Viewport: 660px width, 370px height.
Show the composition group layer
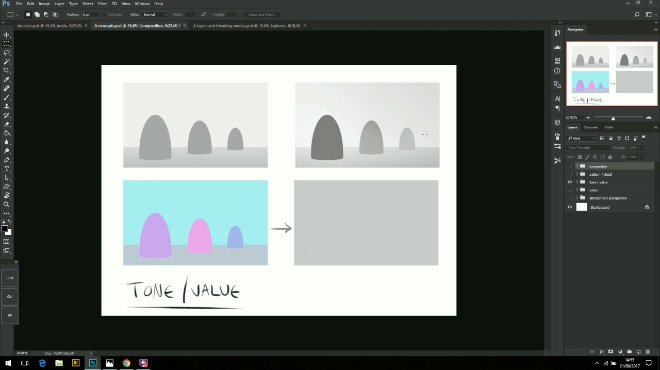[570, 166]
